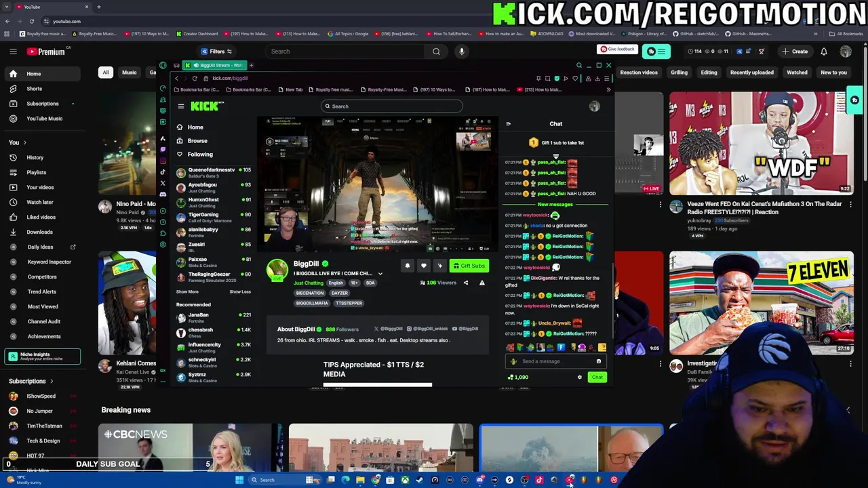This screenshot has width=868, height=488.
Task: Report the stream with the warning triangle
Action: (x=482, y=283)
